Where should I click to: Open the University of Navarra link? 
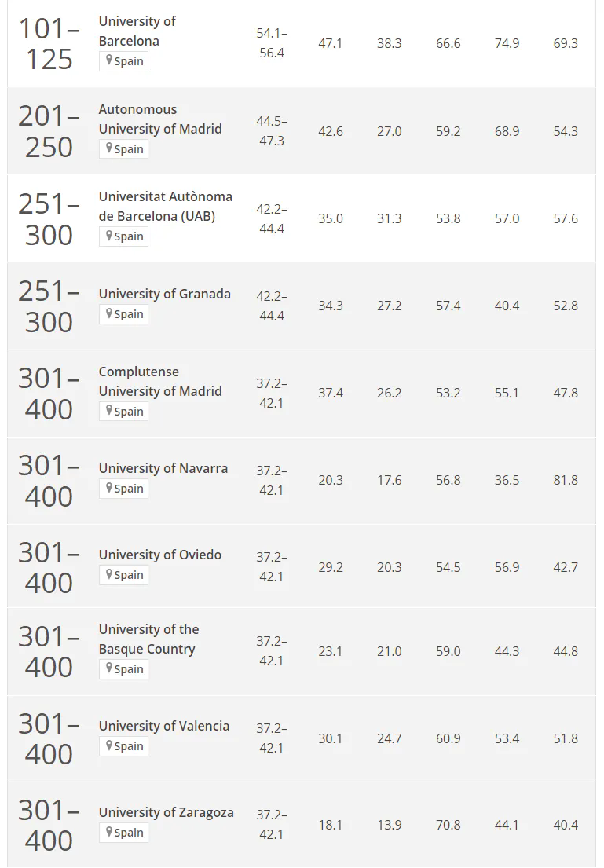163,468
